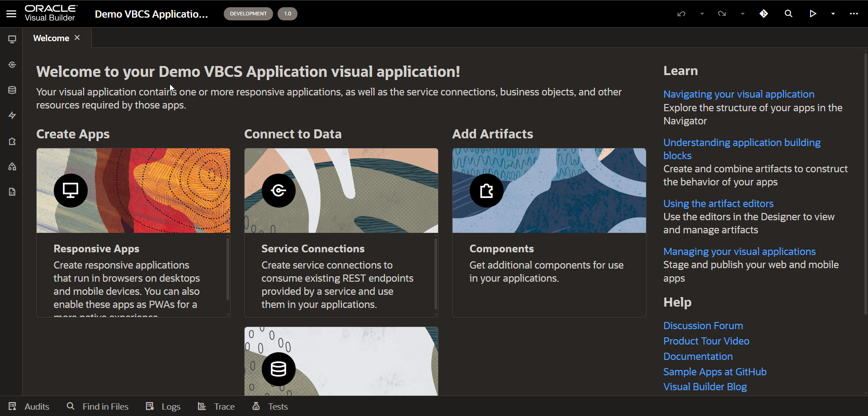This screenshot has height=416, width=868.
Task: Open the Logs panel
Action: coord(163,407)
